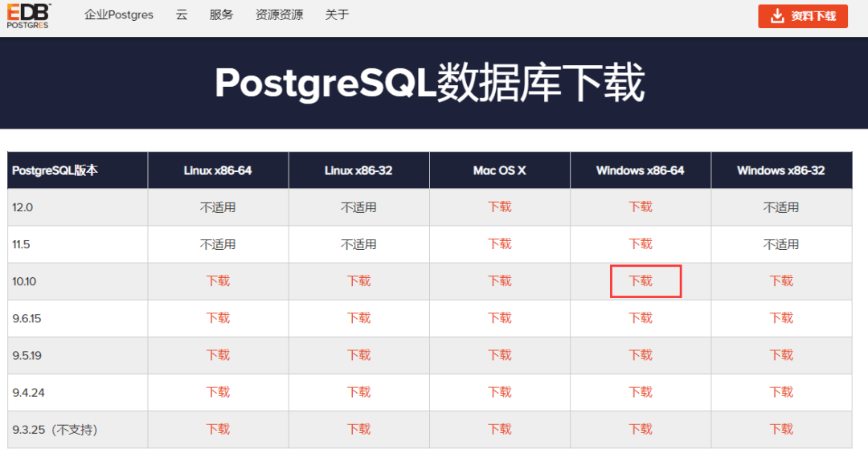Click the 资料下载 button
The width and height of the screenshot is (868, 470).
click(x=803, y=16)
